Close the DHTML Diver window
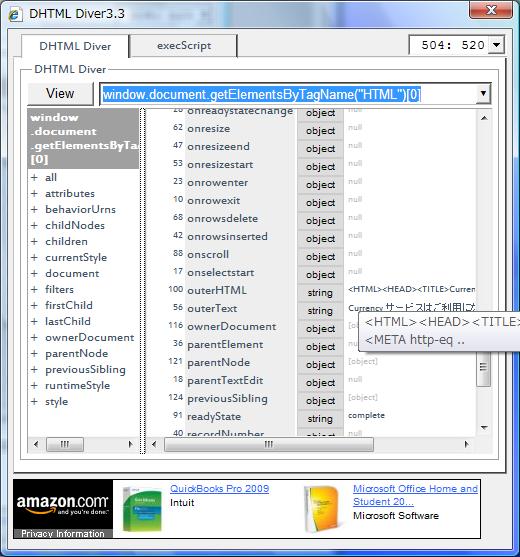The width and height of the screenshot is (520, 557). click(491, 10)
